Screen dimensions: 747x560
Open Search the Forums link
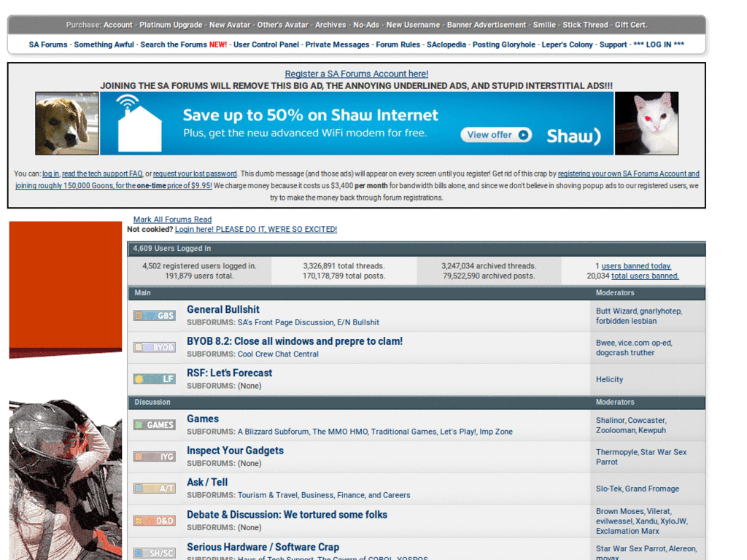tap(174, 44)
